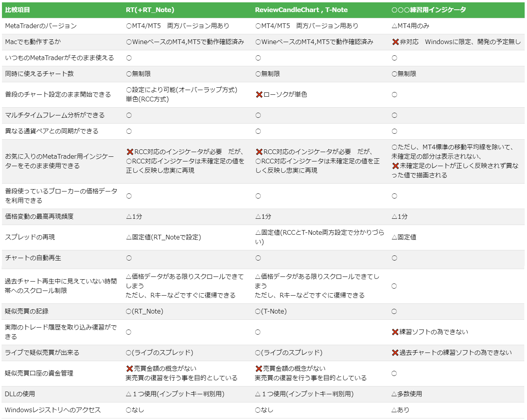Click '普段のチャート設定のまま開始できる' row label
Viewport: 527px width, 420px height.
pos(58,95)
